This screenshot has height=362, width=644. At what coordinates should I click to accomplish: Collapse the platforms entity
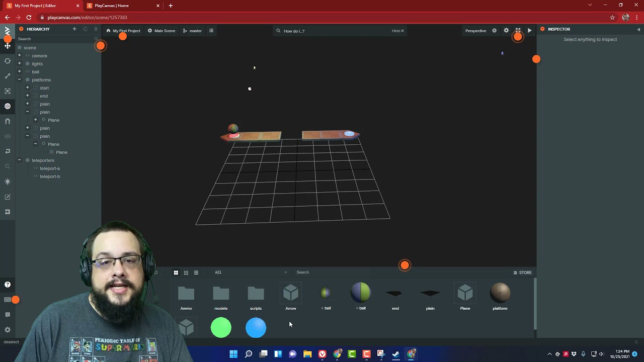click(19, 80)
